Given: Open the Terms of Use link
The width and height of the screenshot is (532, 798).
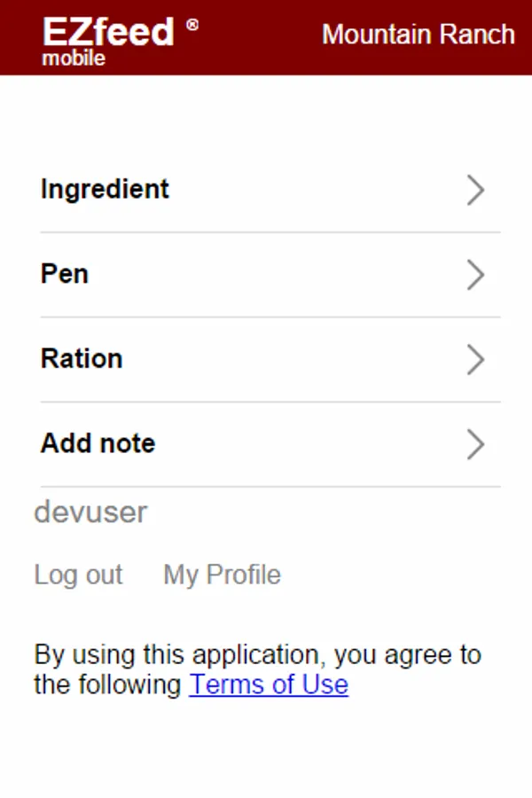Looking at the screenshot, I should coord(269,685).
